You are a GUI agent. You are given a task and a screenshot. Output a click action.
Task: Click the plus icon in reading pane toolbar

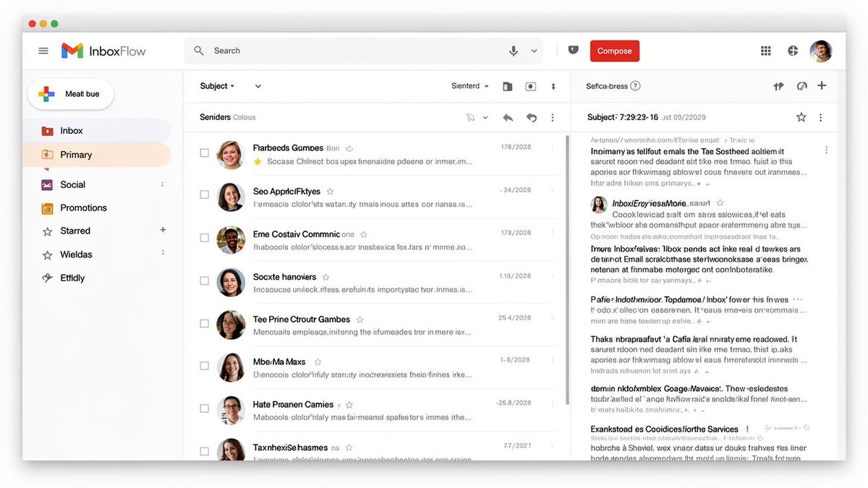point(822,85)
